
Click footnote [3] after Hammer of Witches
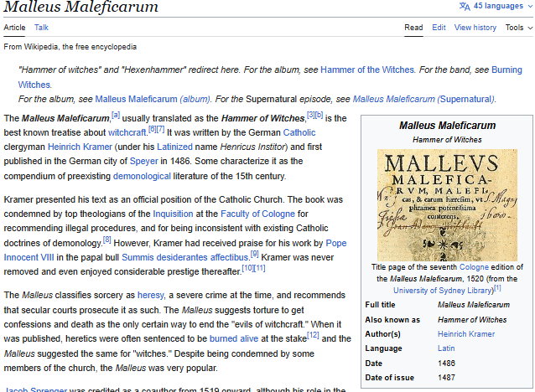pyautogui.click(x=310, y=116)
